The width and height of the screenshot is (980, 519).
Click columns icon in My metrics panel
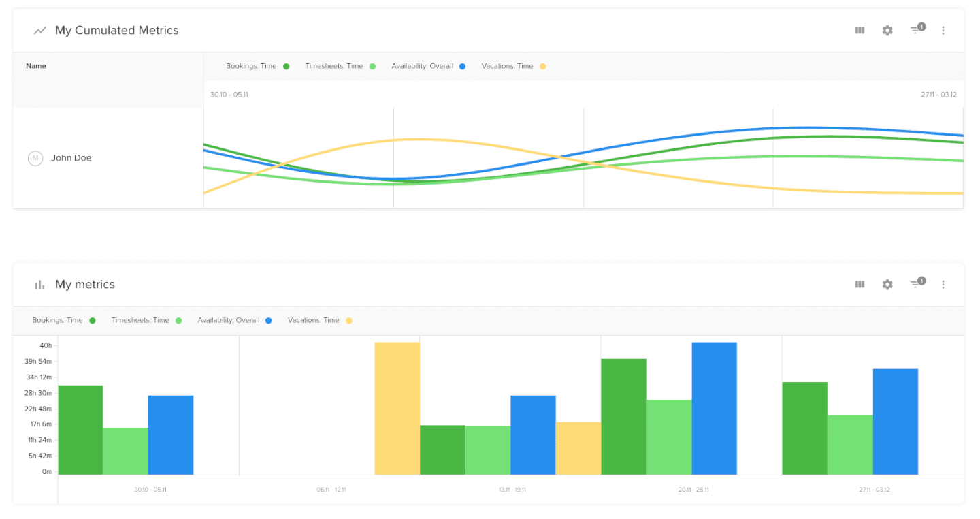[x=860, y=284]
